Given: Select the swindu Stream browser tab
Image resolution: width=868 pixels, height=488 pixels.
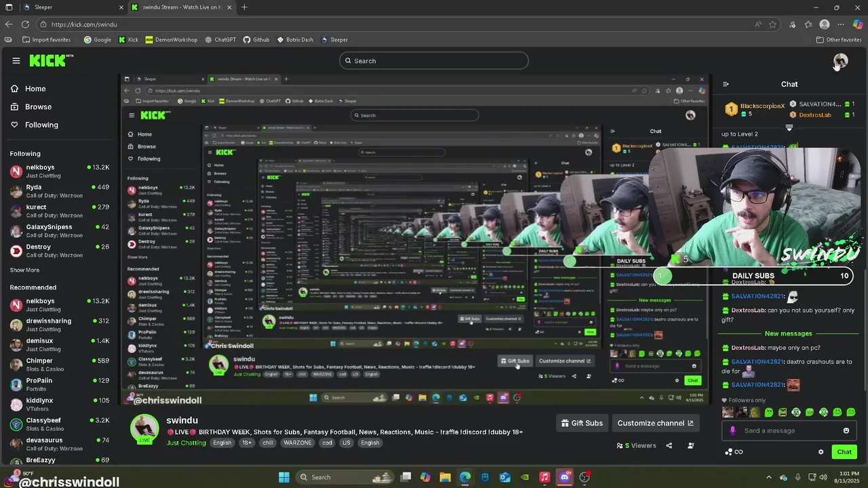Looking at the screenshot, I should pos(182,7).
